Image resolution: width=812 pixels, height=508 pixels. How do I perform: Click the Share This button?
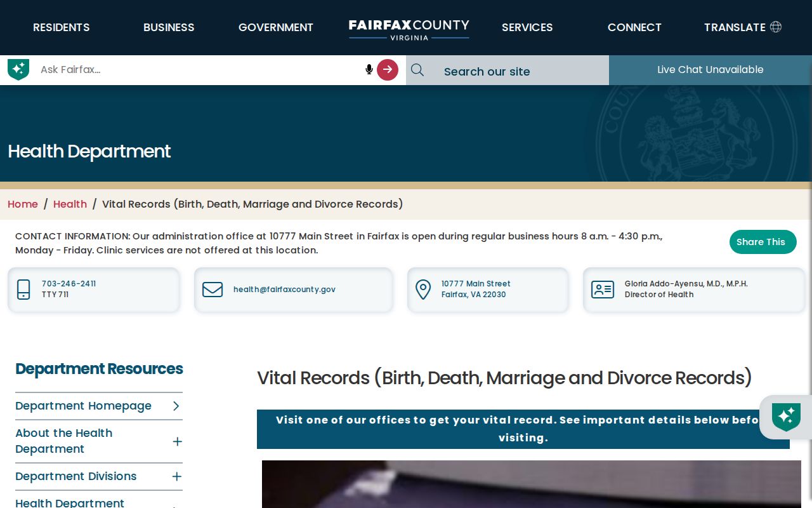pos(763,242)
